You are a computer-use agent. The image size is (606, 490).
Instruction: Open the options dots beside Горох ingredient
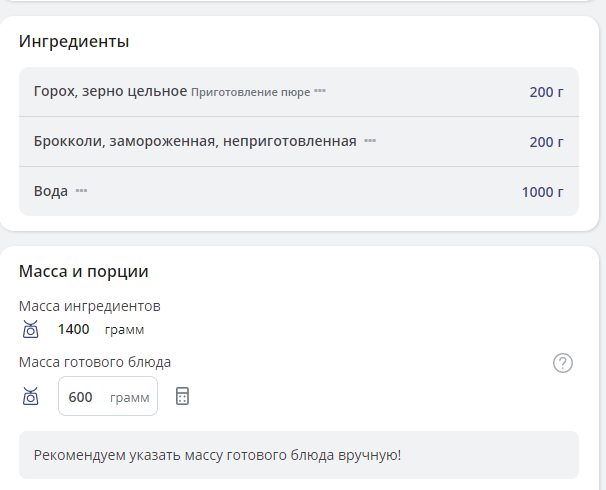[x=320, y=92]
